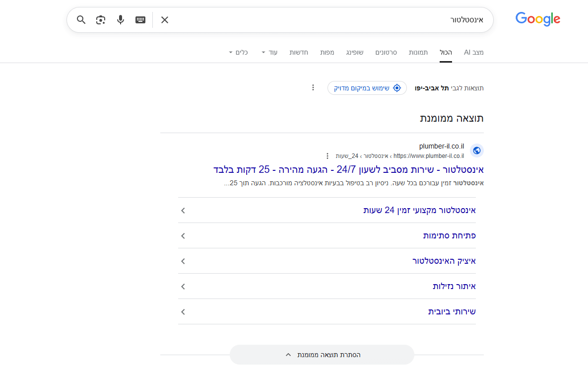Expand the 'פתיחת סתימות' sitelink
This screenshot has height=376, width=588.
(x=327, y=235)
